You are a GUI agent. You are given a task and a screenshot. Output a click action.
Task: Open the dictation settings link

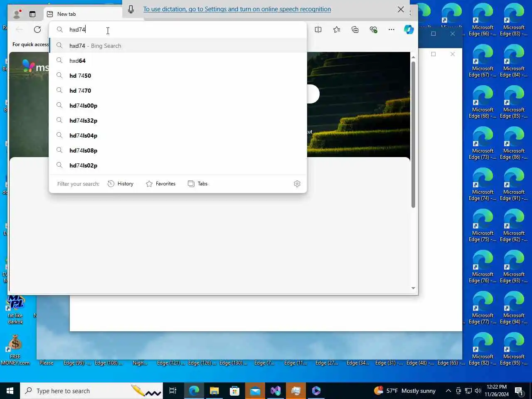coord(237,9)
